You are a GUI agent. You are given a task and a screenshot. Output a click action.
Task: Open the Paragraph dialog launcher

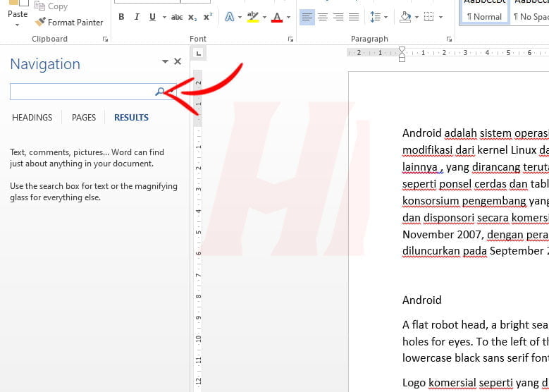(x=449, y=39)
